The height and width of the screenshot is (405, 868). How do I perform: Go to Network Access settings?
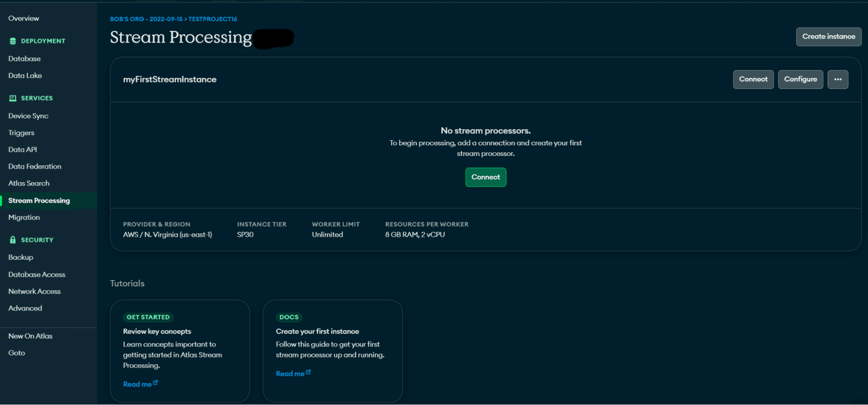(x=34, y=291)
